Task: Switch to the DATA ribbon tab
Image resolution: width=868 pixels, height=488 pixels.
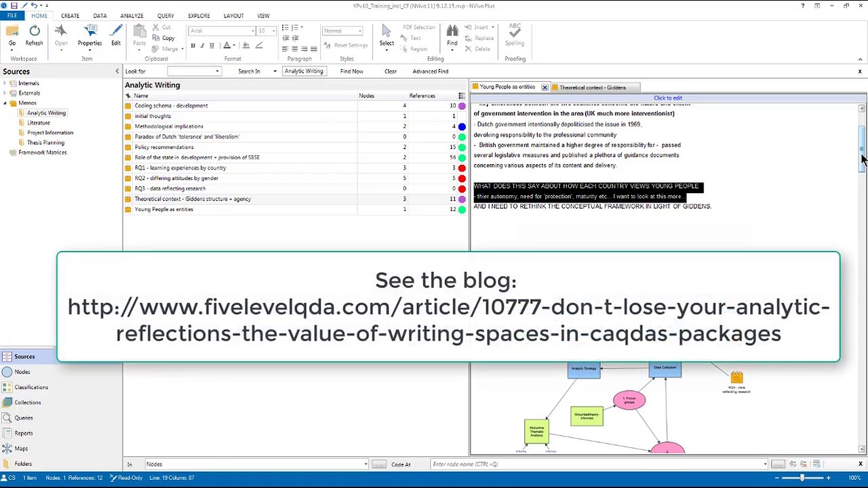Action: point(100,16)
